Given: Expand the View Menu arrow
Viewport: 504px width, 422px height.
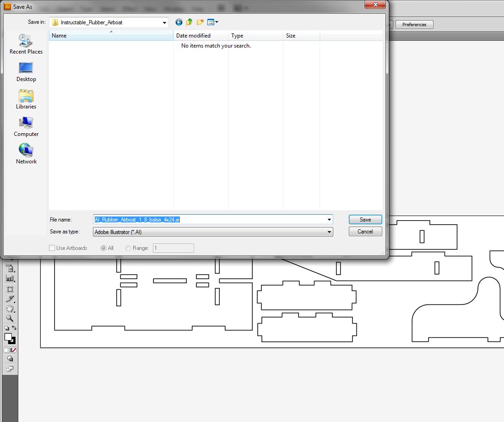Looking at the screenshot, I should point(217,22).
